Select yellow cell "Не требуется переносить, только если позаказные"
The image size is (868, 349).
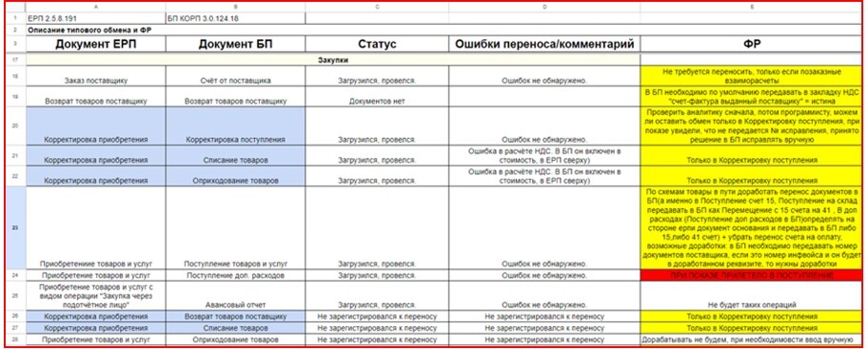click(x=752, y=76)
